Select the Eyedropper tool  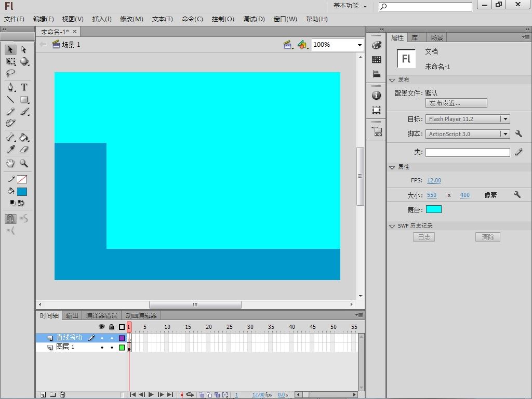tap(10, 149)
